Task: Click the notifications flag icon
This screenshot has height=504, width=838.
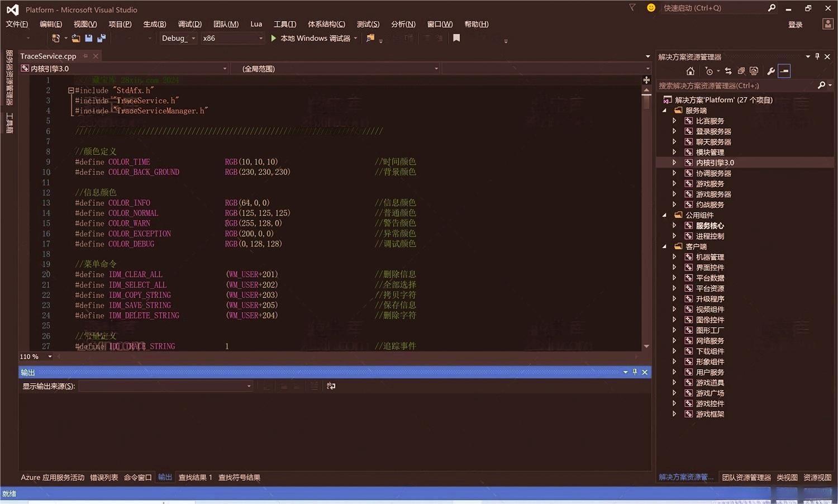Action: 632,8
